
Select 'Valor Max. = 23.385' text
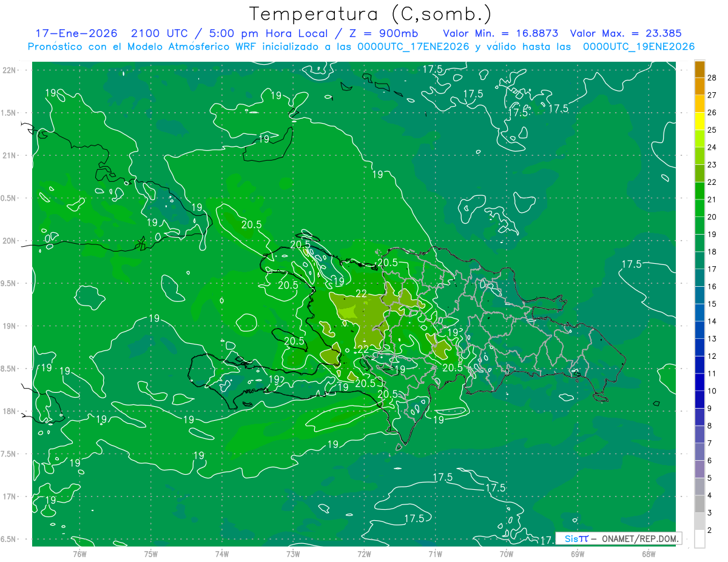(x=627, y=33)
